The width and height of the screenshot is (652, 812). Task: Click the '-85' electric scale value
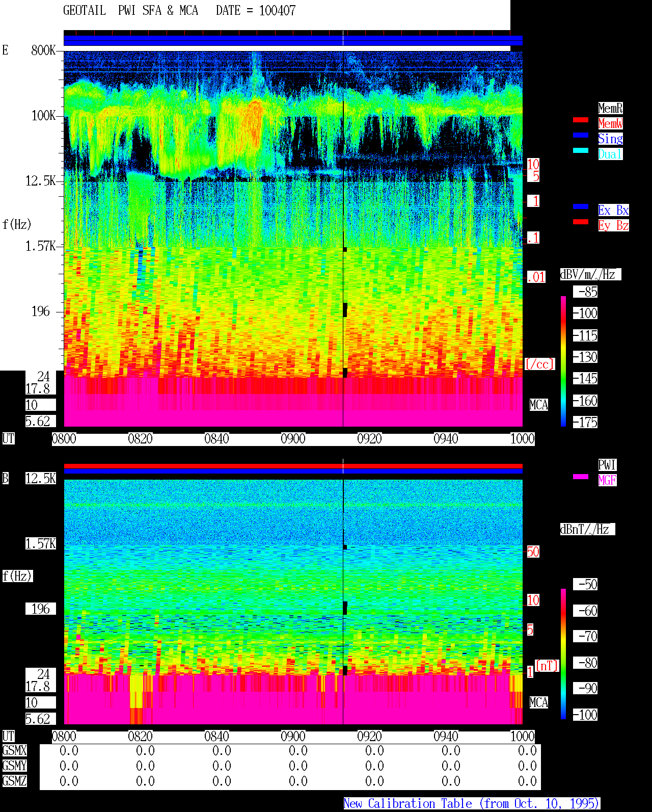click(x=585, y=292)
